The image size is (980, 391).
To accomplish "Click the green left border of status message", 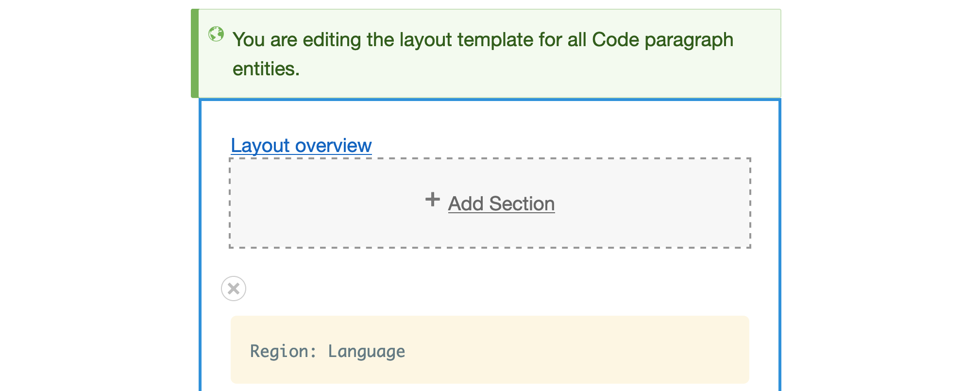I will pyautogui.click(x=195, y=53).
